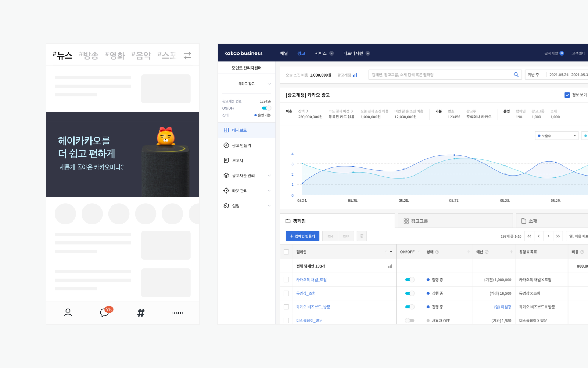Click the chart icon in 전체 캠페인 198개 row
The height and width of the screenshot is (368, 588).
[390, 266]
